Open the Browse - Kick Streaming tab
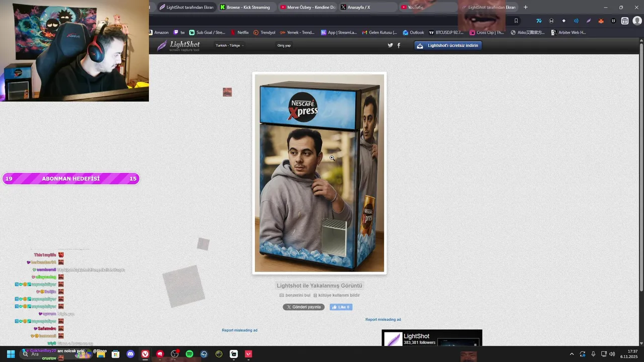The width and height of the screenshot is (644, 362). point(247,7)
